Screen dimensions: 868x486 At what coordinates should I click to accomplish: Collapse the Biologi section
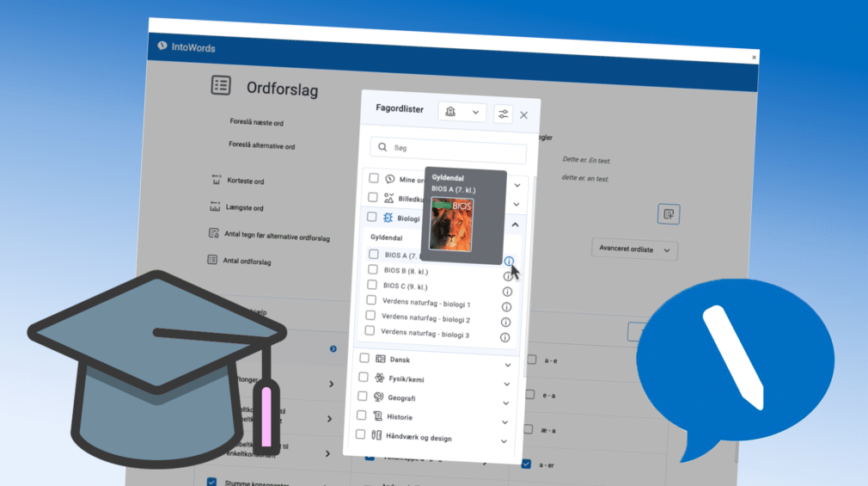[x=515, y=225]
